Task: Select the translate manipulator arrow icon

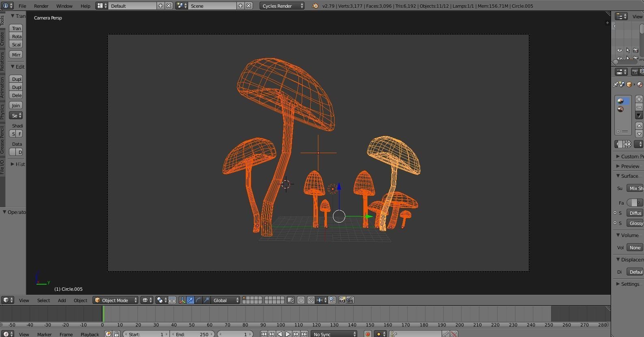Action: coord(190,300)
